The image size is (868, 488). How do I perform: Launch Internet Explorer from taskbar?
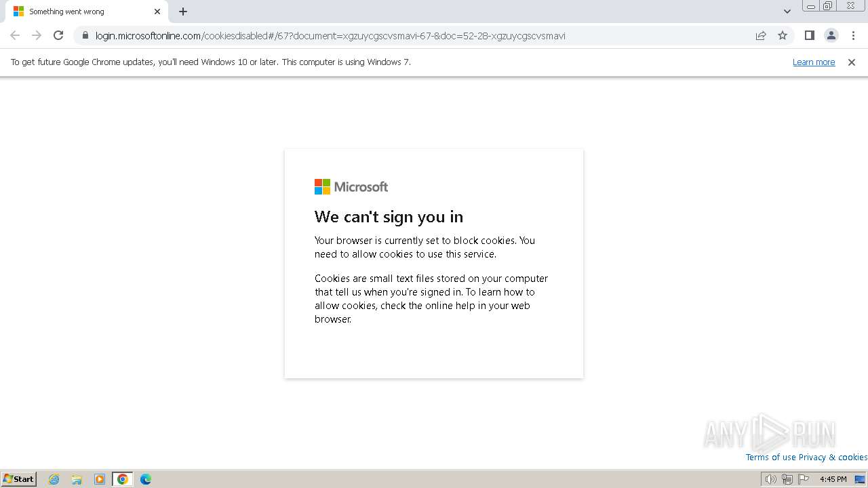click(54, 479)
